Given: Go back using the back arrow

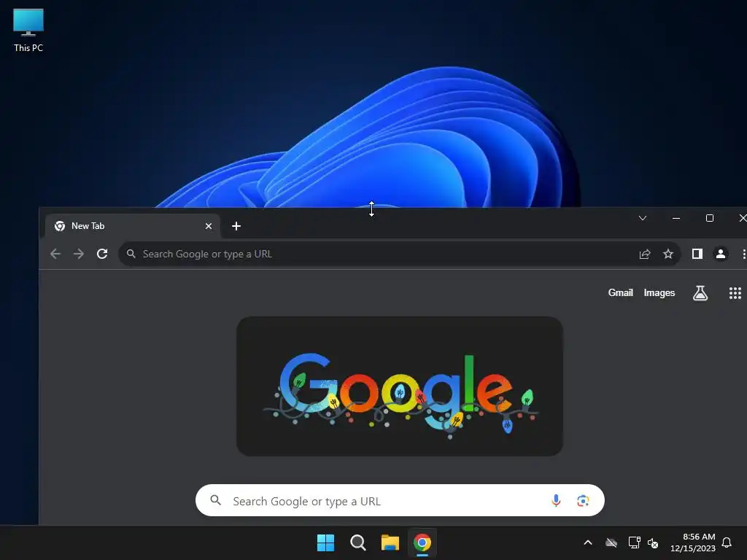Looking at the screenshot, I should tap(55, 254).
